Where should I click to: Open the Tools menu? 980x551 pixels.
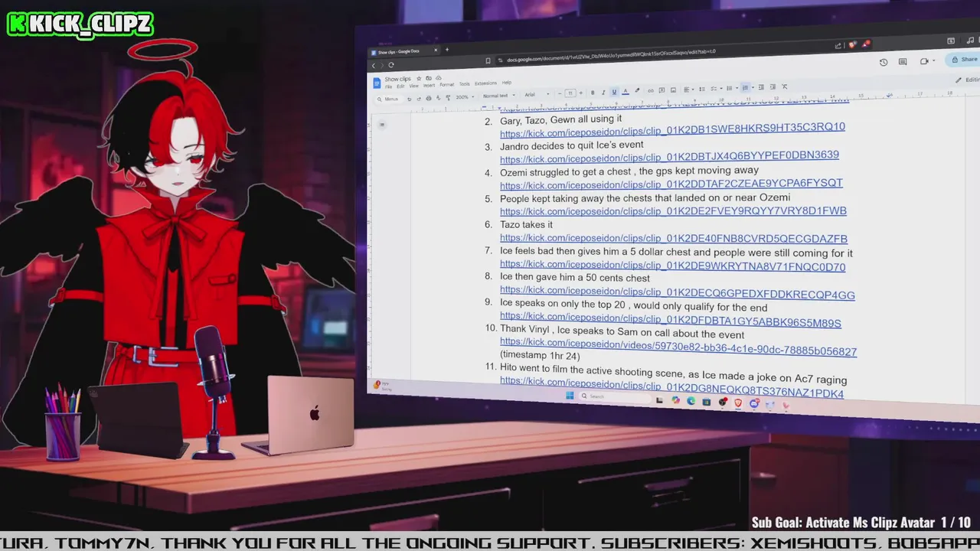(x=464, y=83)
